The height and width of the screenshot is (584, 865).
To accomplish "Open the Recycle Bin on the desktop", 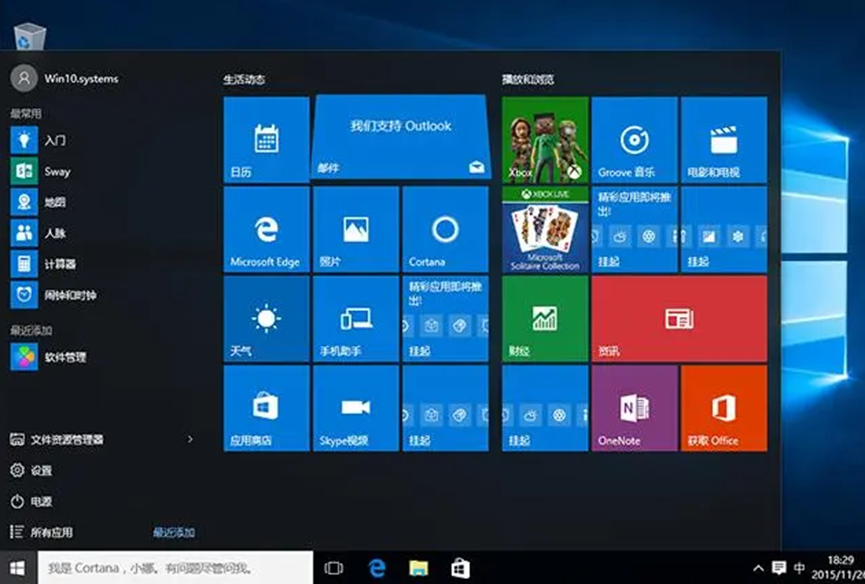I will [x=30, y=36].
